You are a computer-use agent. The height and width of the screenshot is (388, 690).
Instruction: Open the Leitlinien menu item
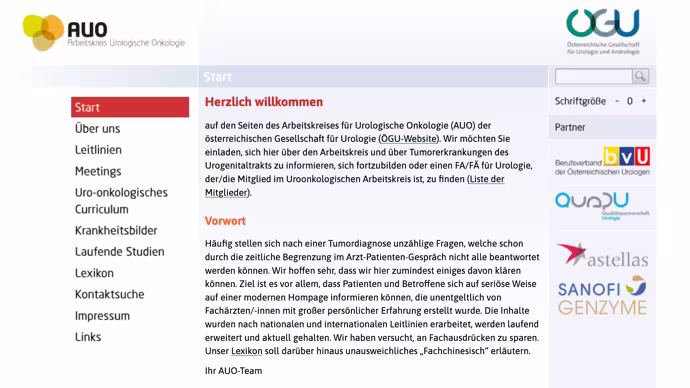98,150
